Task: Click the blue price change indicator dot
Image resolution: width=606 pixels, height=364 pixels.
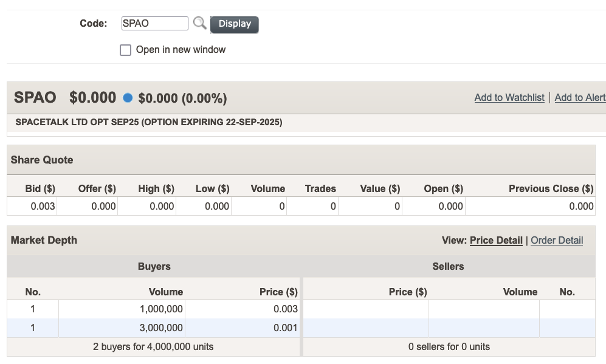Action: tap(128, 98)
